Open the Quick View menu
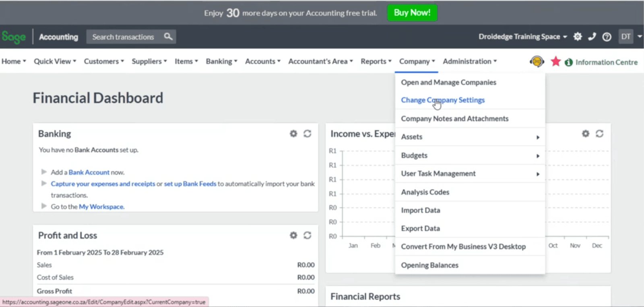644x307 pixels. (55, 61)
